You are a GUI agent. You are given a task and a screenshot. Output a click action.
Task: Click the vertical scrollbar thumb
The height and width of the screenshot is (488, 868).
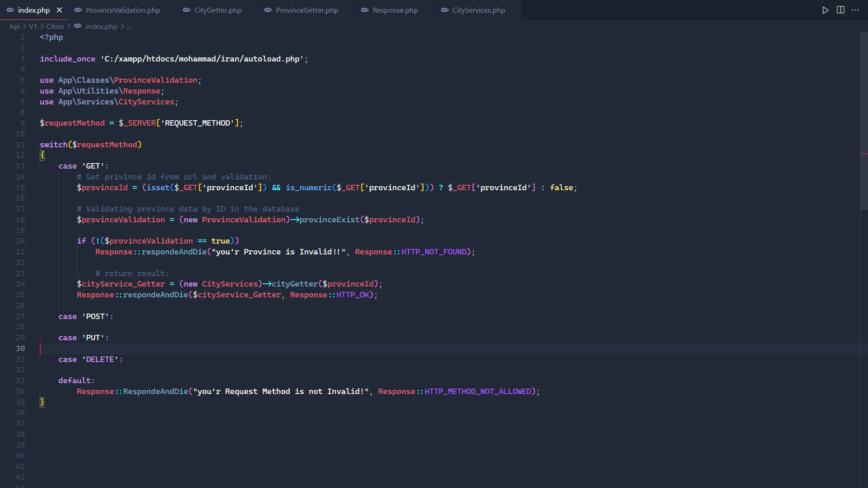(864, 122)
